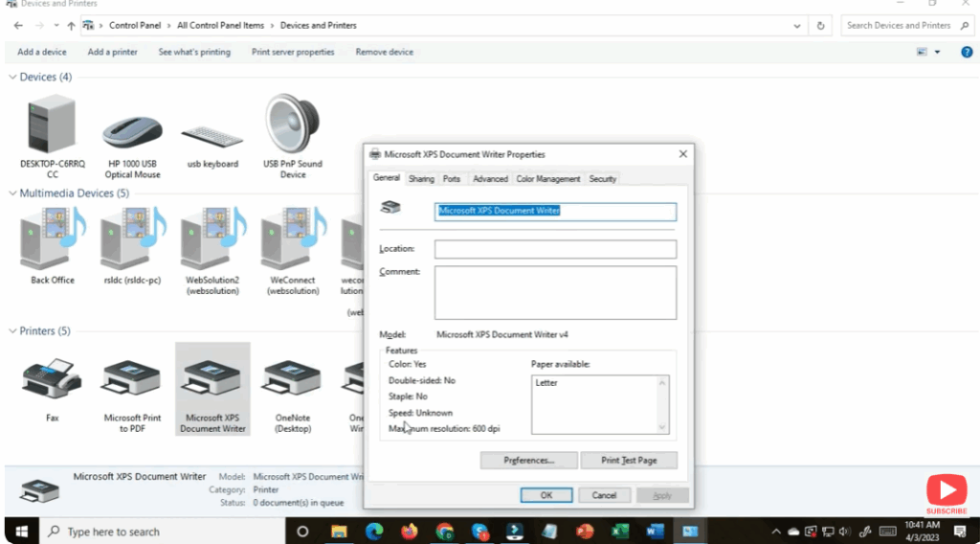The height and width of the screenshot is (544, 980).
Task: Collapse the Printers (5) group
Action: click(x=12, y=331)
